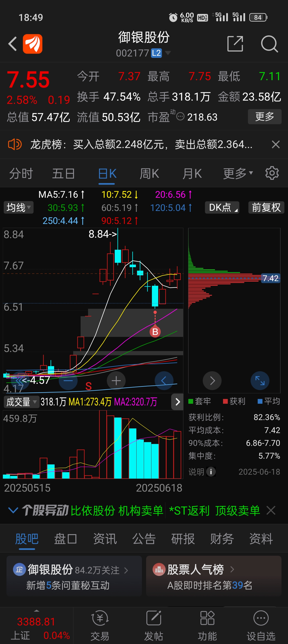Open the orange Eastmoney app logo

click(x=33, y=44)
